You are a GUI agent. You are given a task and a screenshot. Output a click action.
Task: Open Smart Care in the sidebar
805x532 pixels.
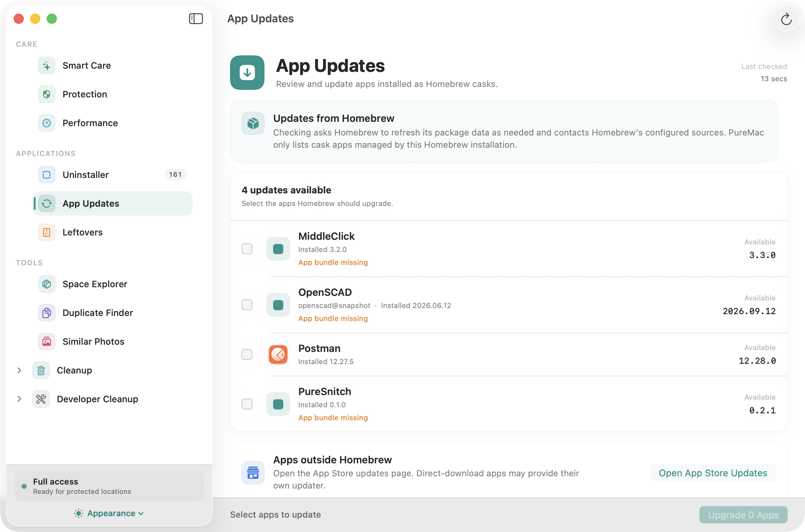[112, 66]
